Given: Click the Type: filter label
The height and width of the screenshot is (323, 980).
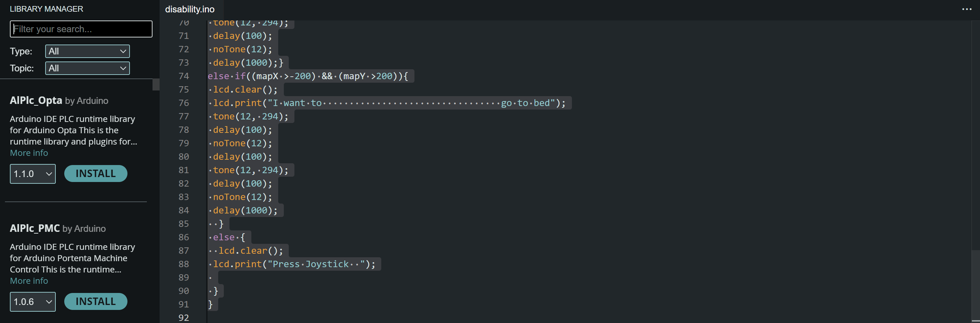Looking at the screenshot, I should tap(21, 52).
